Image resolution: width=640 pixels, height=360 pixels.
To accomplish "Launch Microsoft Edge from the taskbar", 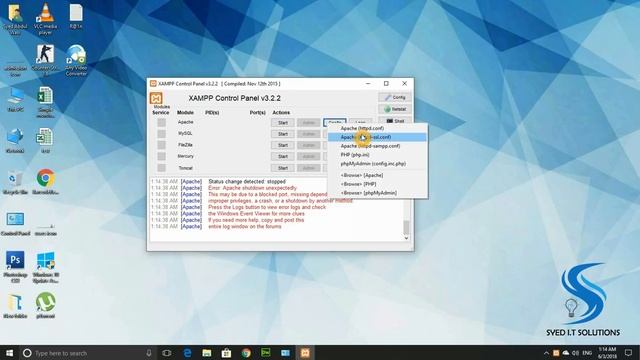I will point(187,353).
